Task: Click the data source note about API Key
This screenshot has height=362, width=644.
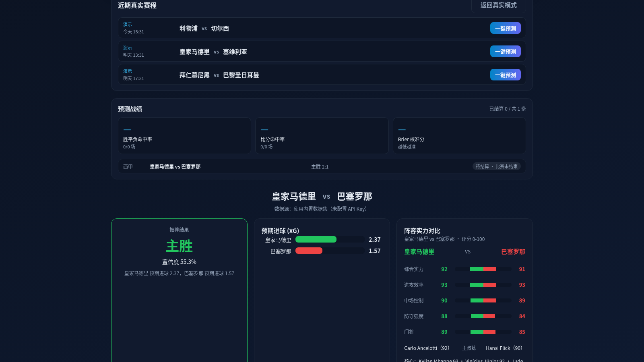Action: [x=322, y=209]
